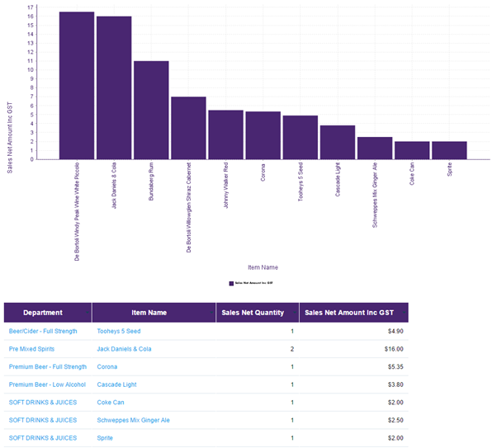The width and height of the screenshot is (497, 448).
Task: Click the Sales Net Amount Inc GST legend label
Action: coord(253,283)
